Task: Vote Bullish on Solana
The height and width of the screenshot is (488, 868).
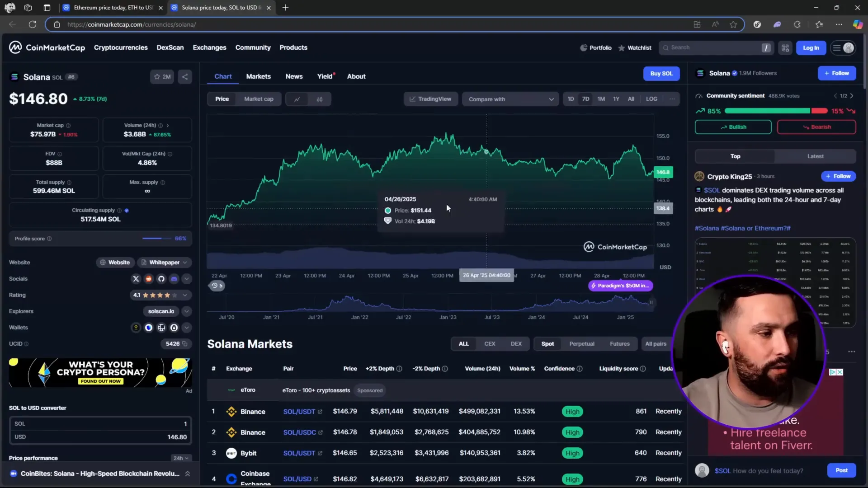Action: coord(733,127)
